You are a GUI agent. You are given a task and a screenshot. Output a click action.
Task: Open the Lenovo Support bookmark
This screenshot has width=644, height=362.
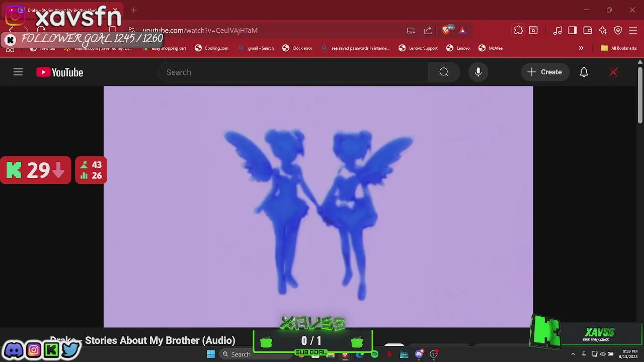[x=418, y=48]
